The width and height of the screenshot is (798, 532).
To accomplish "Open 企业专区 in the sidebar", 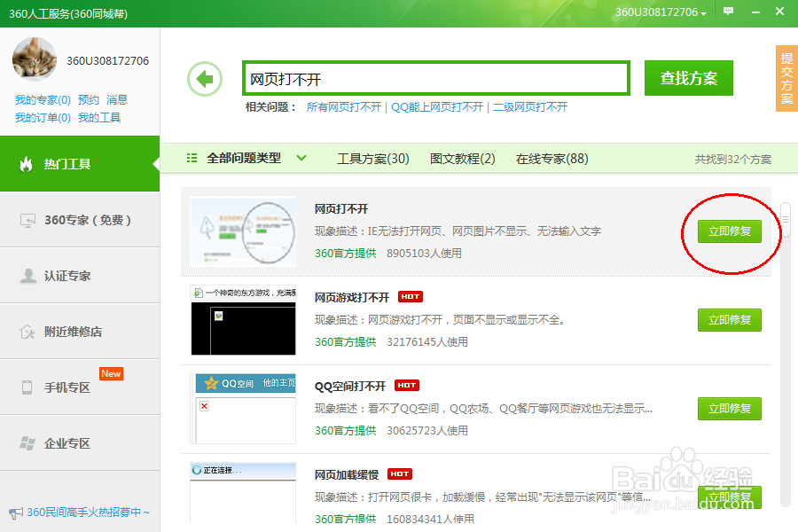I will point(80,443).
